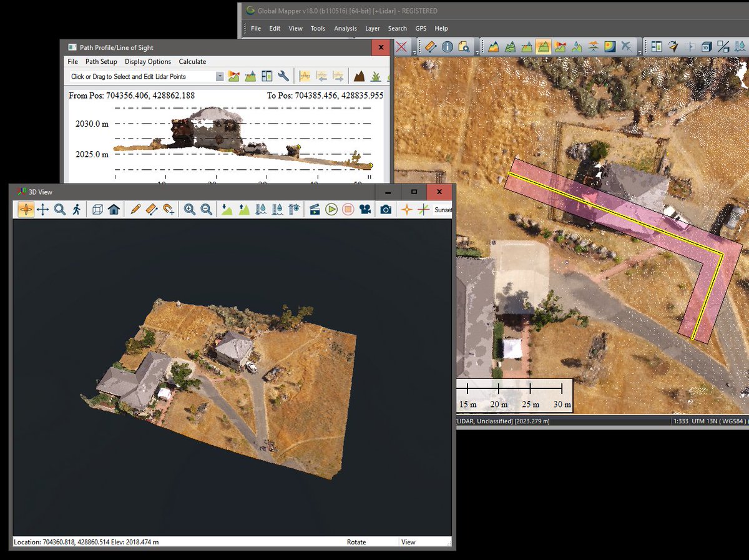Open Path Profile settings via the wrench icon

284,76
